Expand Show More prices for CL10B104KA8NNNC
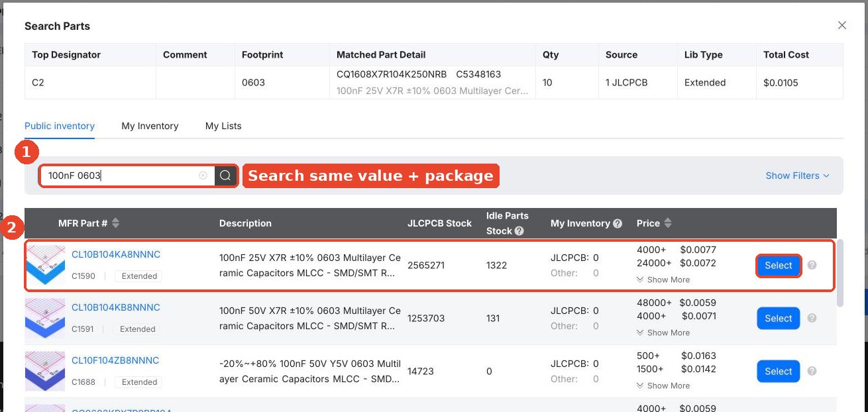The height and width of the screenshot is (412, 868). coord(663,280)
